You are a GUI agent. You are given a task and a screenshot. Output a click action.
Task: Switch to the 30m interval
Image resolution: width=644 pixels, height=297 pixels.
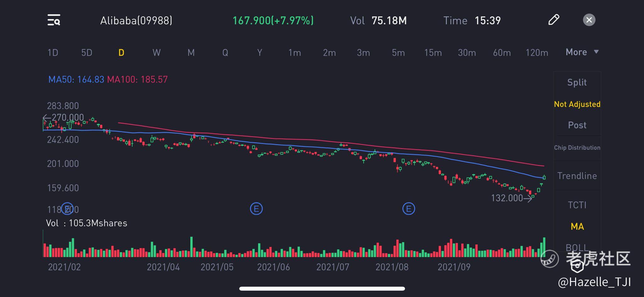(x=467, y=52)
